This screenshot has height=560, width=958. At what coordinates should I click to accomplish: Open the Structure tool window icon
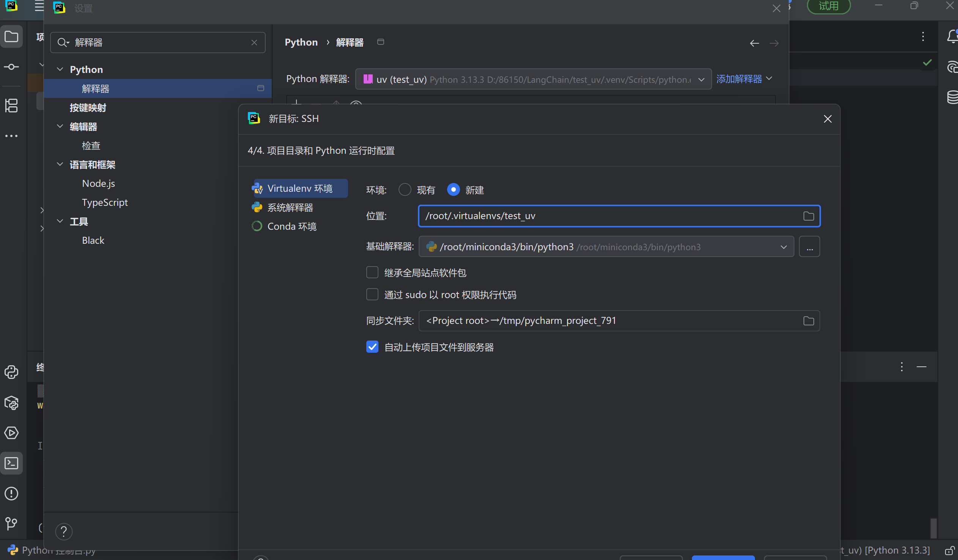tap(11, 105)
